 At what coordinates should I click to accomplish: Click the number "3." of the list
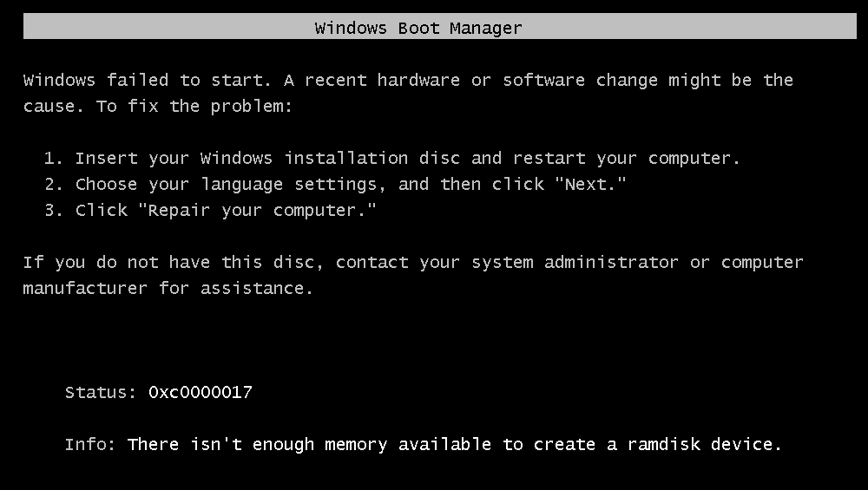pos(54,210)
